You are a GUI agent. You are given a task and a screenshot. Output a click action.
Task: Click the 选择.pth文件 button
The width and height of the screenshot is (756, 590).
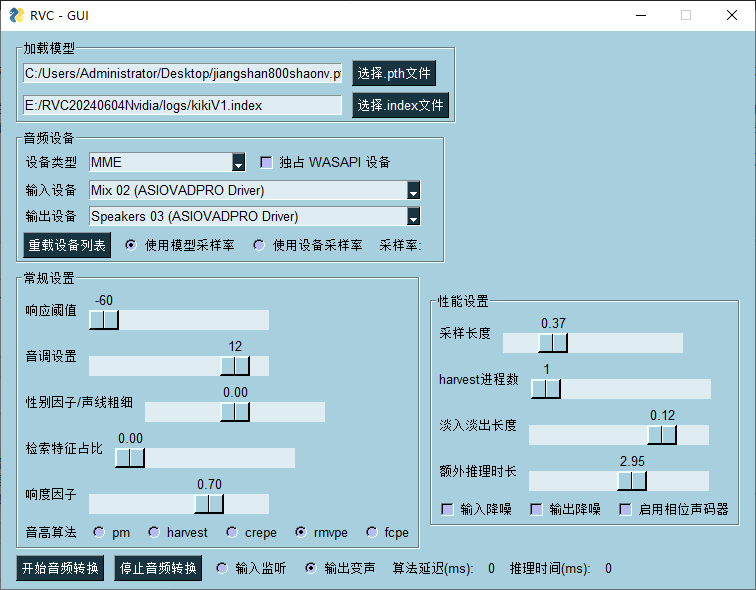tap(394, 73)
